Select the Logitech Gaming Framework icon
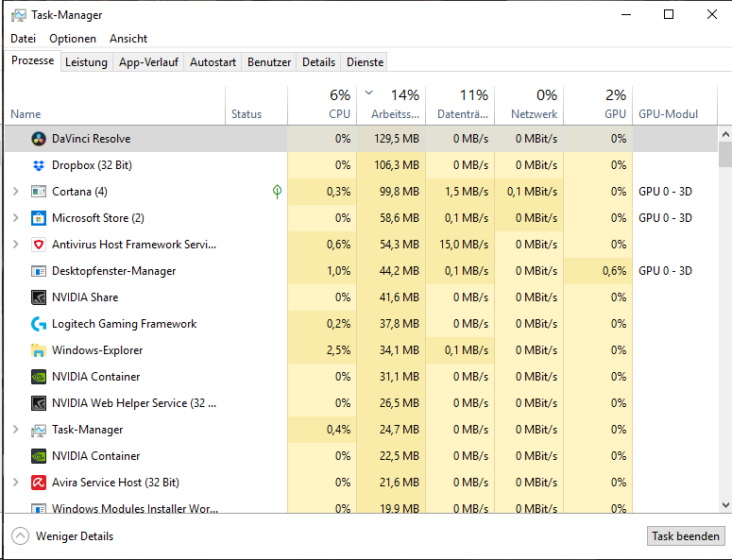The height and width of the screenshot is (560, 732). point(39,324)
